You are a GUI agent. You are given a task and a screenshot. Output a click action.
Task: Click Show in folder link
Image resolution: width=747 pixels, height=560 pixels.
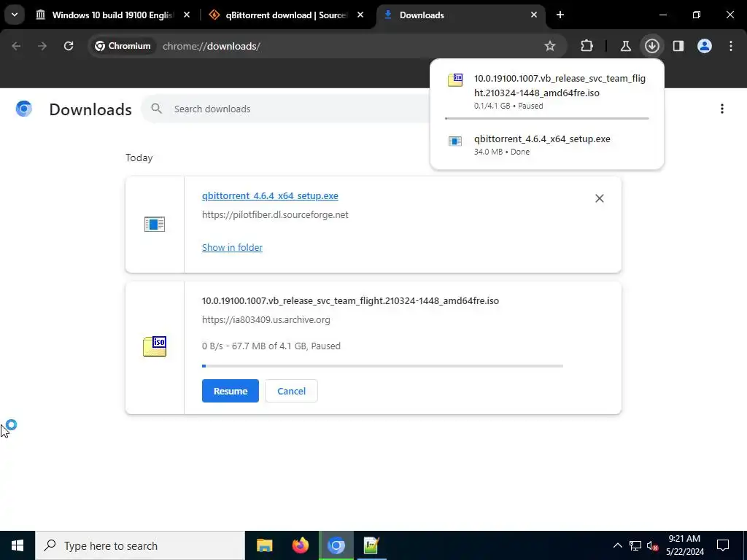click(232, 248)
